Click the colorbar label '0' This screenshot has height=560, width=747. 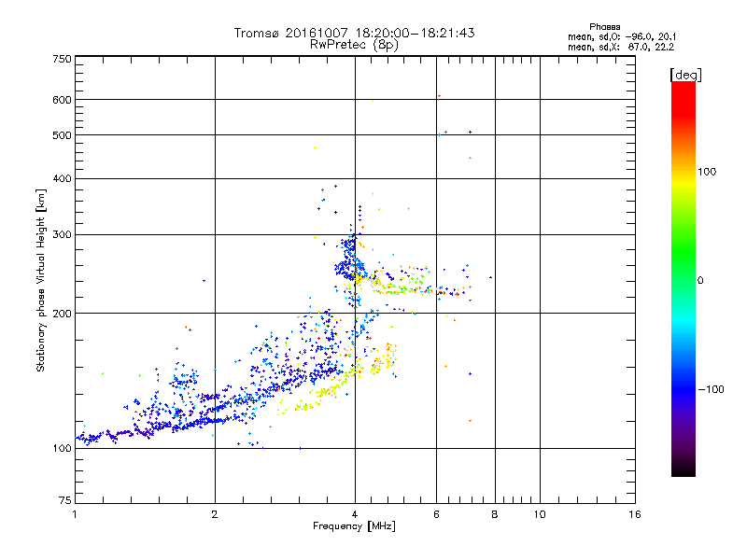pos(700,281)
